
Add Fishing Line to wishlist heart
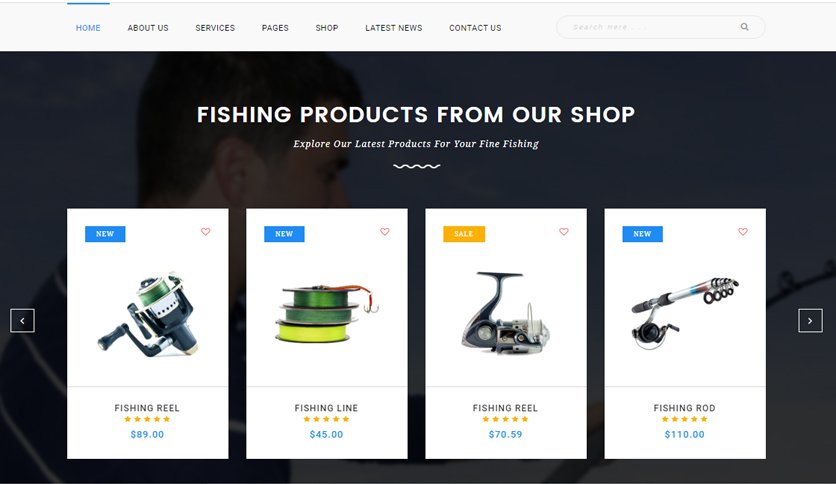point(384,231)
